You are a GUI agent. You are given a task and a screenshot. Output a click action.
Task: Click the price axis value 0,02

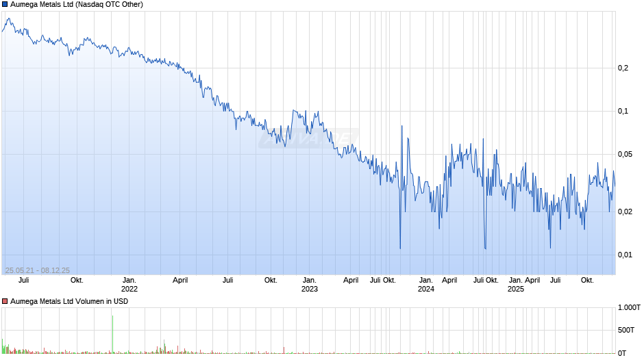coord(625,211)
